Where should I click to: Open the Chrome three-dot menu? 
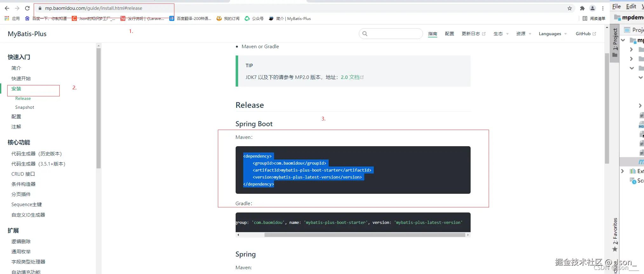tap(603, 8)
